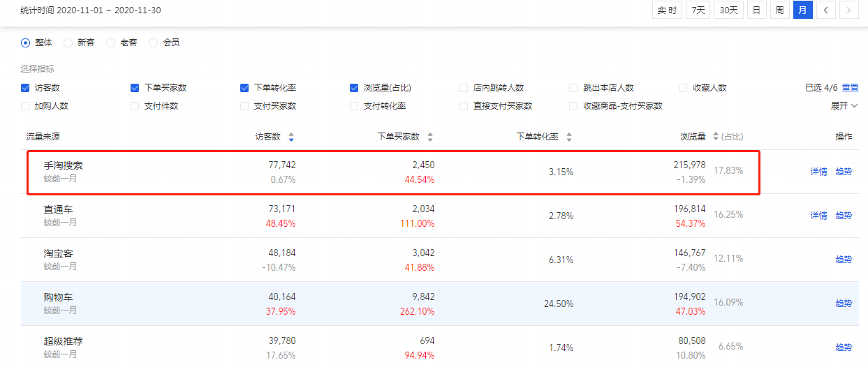
Task: Click the 直通车 source name
Action: tap(59, 209)
